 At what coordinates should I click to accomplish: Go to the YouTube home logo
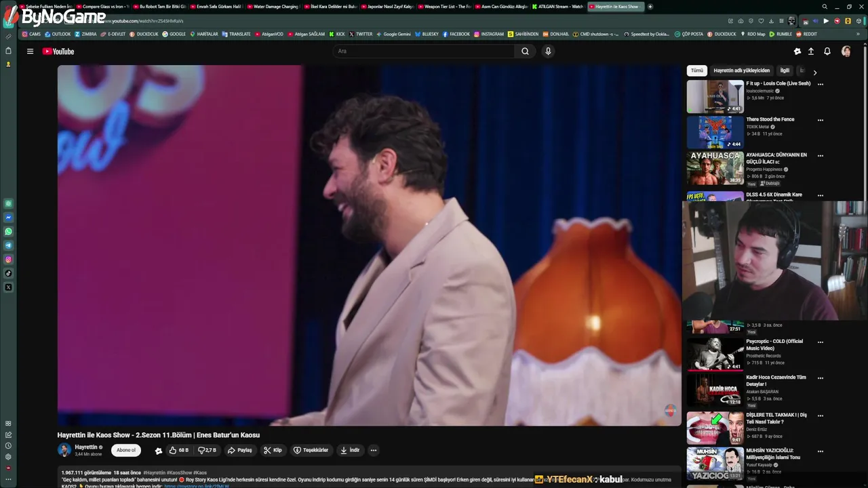tap(58, 52)
